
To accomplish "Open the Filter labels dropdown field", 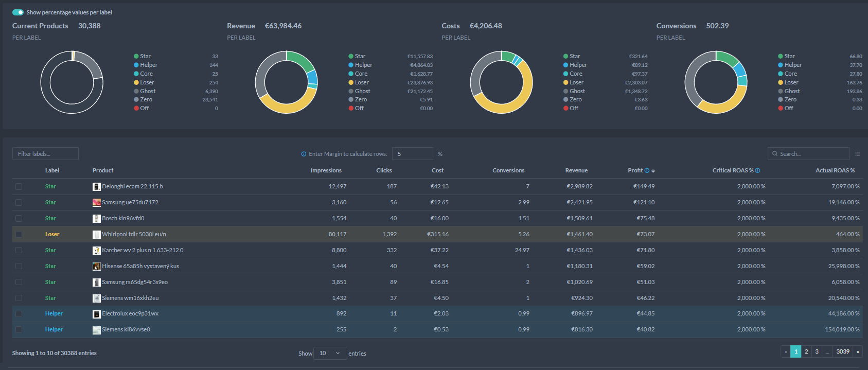I will pos(45,154).
